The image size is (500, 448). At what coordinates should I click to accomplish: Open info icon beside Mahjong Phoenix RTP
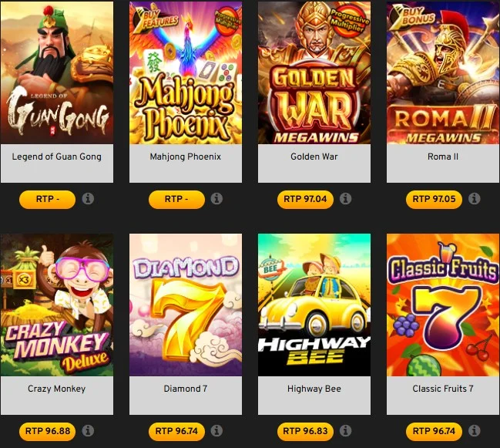coord(216,199)
